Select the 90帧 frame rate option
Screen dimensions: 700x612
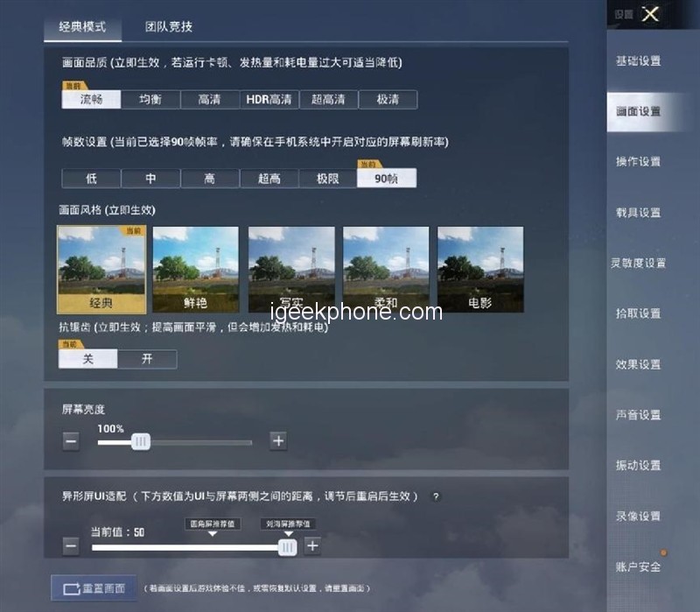point(386,179)
